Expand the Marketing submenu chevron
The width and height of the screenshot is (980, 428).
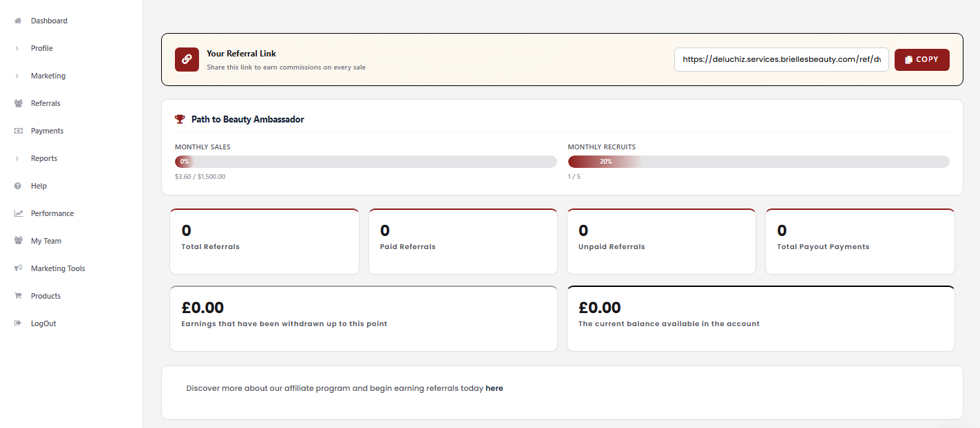click(x=17, y=76)
